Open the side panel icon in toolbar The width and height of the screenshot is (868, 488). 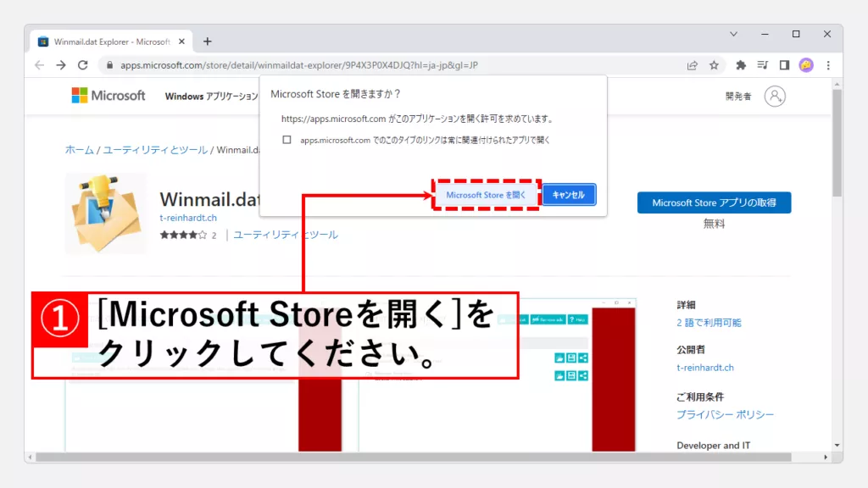point(784,65)
